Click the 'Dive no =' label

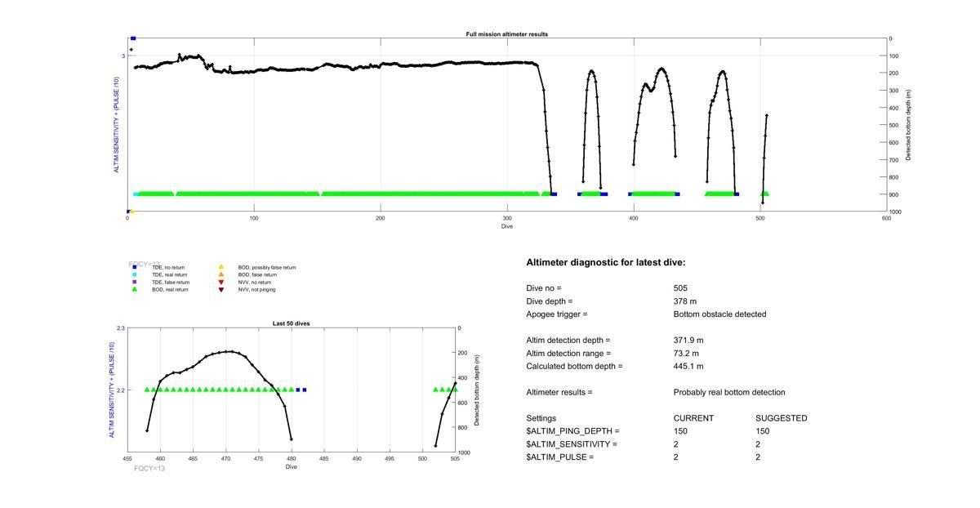point(544,288)
